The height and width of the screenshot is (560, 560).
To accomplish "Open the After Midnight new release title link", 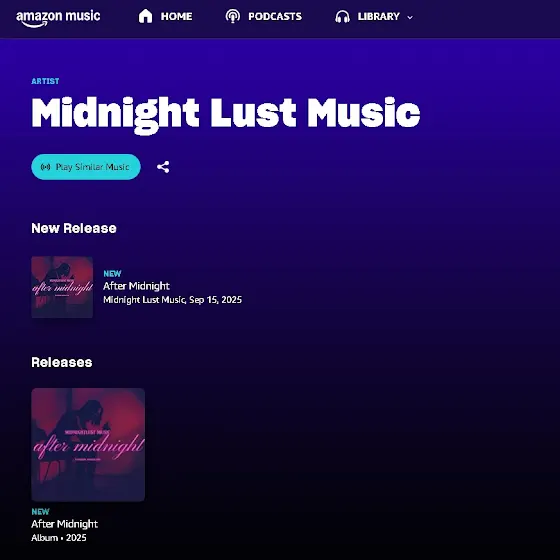I will click(136, 286).
